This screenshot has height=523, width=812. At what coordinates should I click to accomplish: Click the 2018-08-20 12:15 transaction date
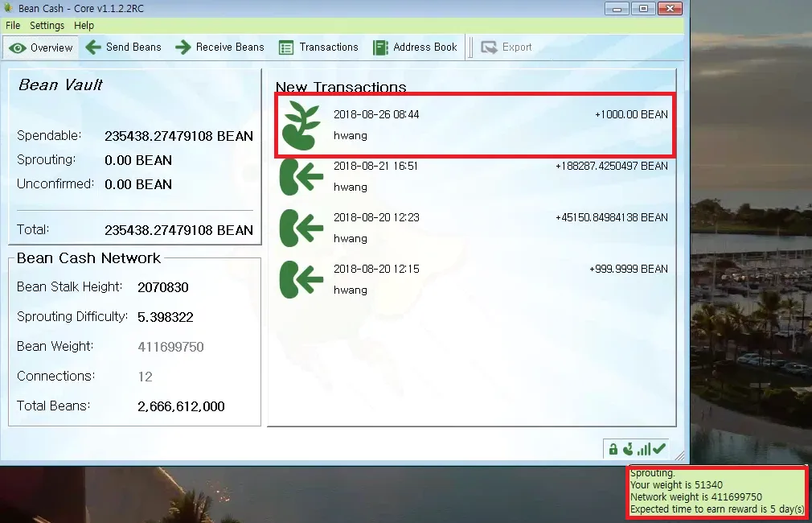click(376, 269)
